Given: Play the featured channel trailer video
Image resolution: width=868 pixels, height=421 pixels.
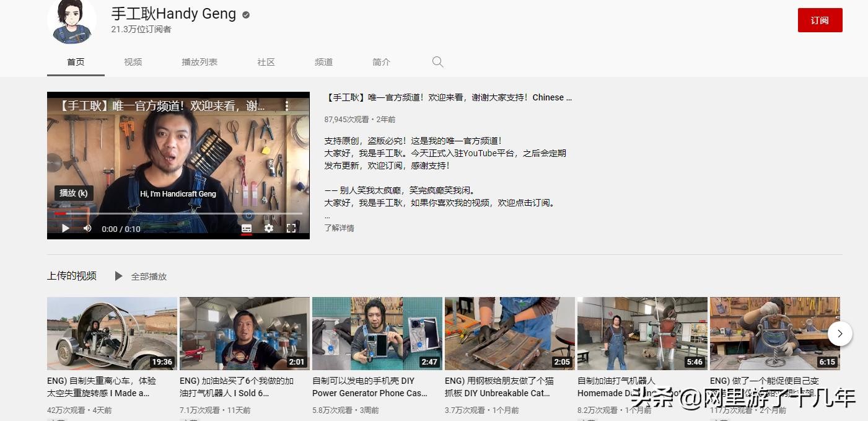Looking at the screenshot, I should 65,228.
